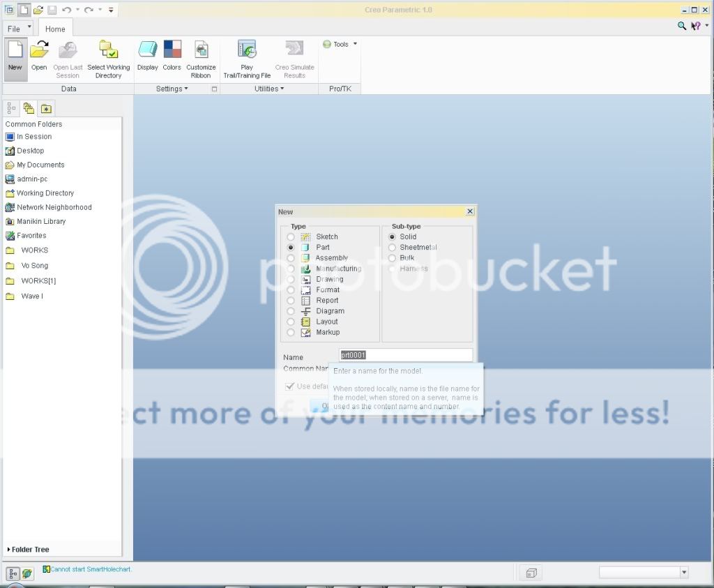Viewport: 714px width, 588px height.
Task: Click the Open button in the ribbon
Action: coord(39,55)
